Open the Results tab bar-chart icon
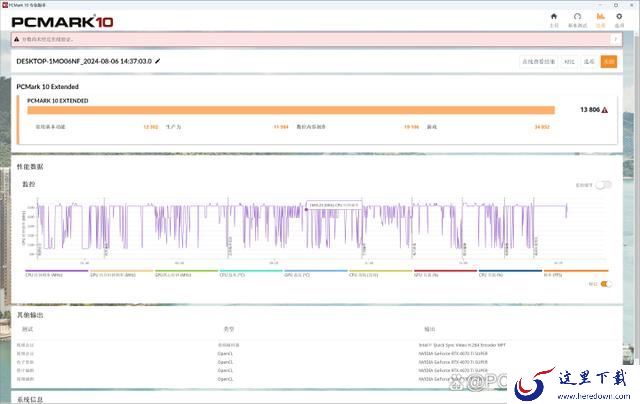Image resolution: width=640 pixels, height=404 pixels. pyautogui.click(x=600, y=17)
